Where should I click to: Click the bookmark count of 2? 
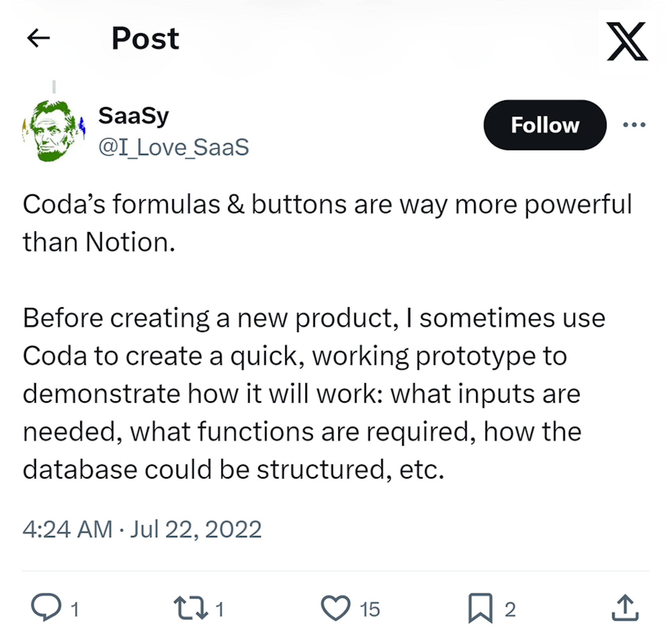click(x=510, y=609)
